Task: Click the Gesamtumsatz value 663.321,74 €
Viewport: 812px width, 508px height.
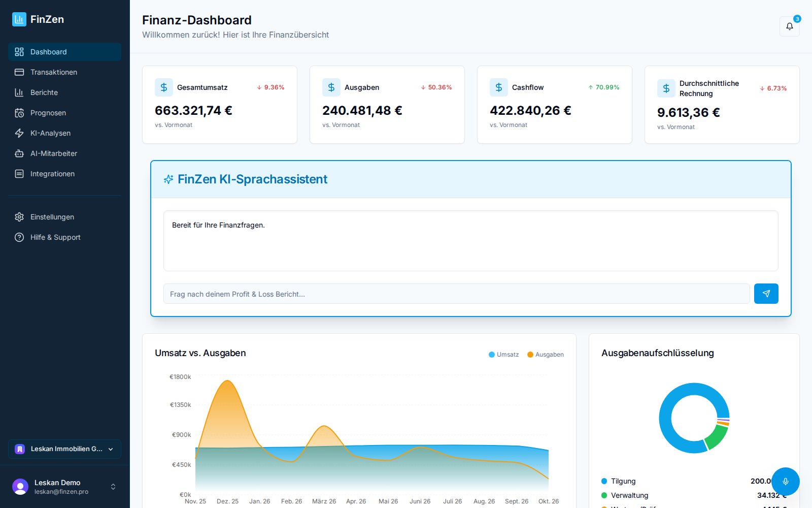Action: click(193, 110)
